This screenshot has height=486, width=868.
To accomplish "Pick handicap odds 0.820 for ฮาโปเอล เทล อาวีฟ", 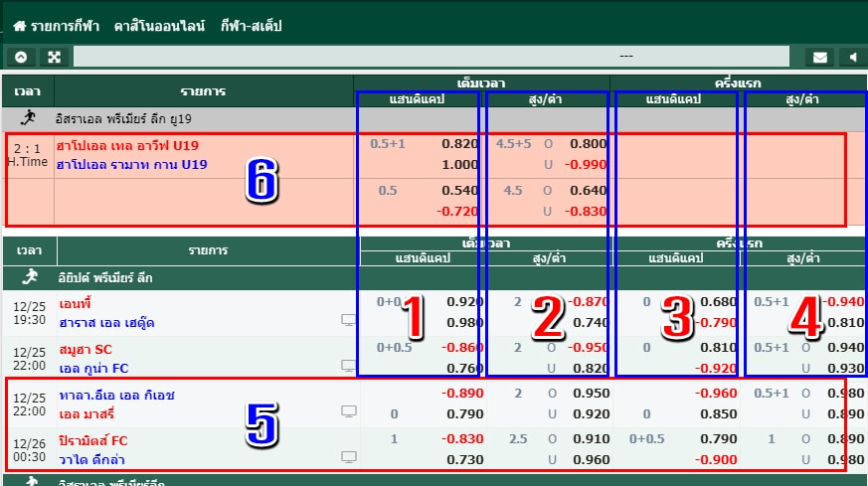I will [x=459, y=143].
